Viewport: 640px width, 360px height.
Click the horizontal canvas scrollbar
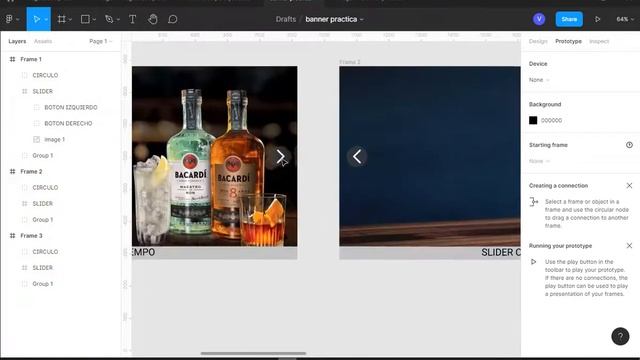click(253, 353)
